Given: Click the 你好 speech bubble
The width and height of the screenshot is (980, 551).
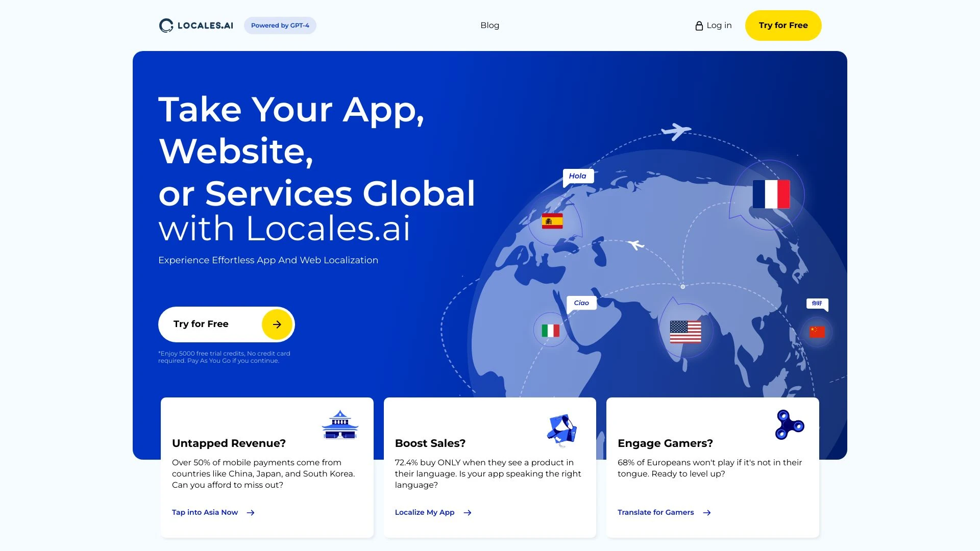Looking at the screenshot, I should pos(817,304).
